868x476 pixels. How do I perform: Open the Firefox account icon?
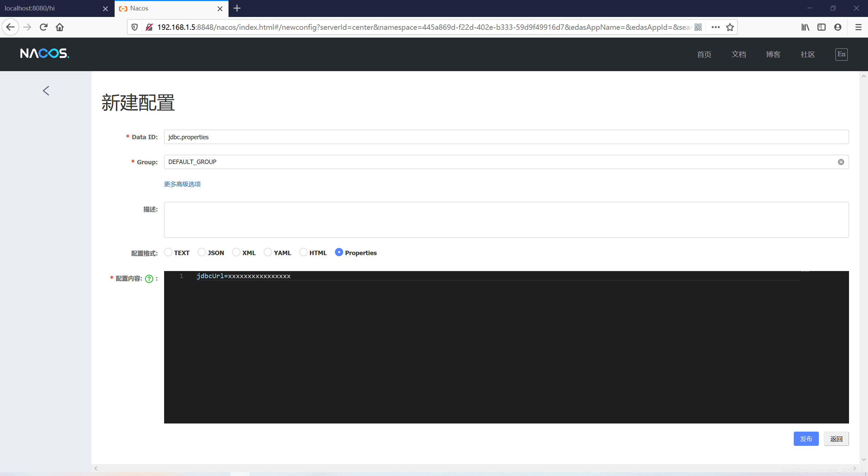[x=838, y=27]
